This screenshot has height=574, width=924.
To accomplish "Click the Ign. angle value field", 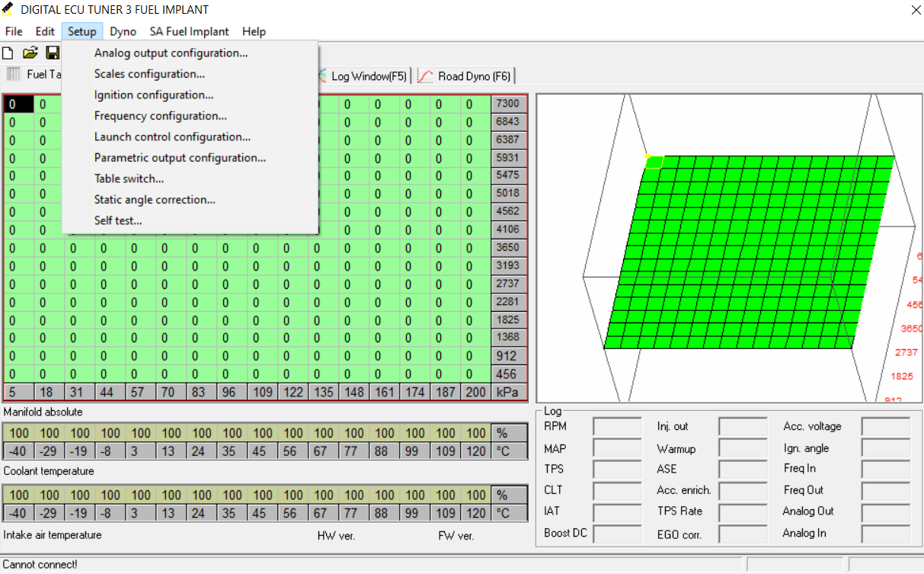I will click(886, 448).
